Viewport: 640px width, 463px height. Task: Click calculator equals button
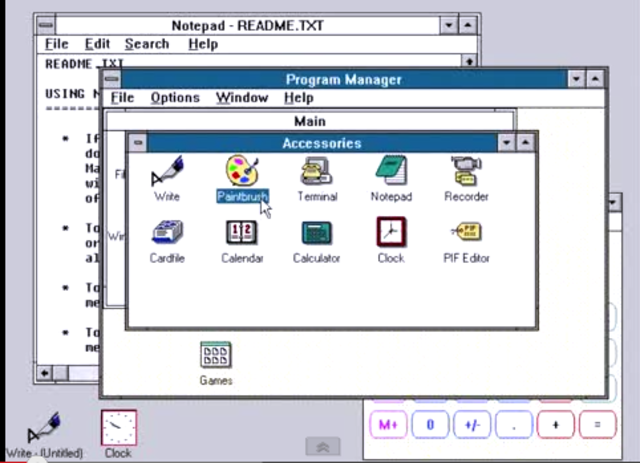pyautogui.click(x=597, y=425)
